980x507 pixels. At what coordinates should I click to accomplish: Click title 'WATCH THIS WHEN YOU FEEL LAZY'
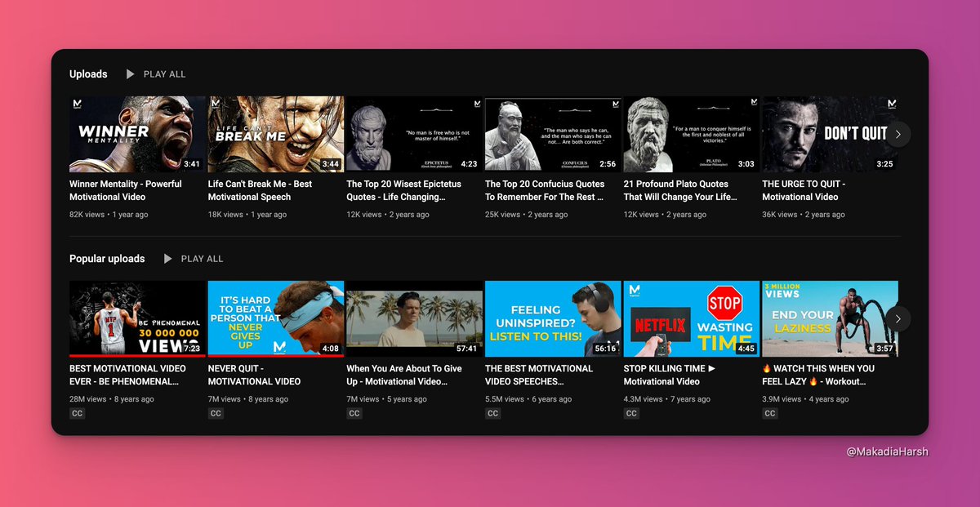tap(818, 375)
